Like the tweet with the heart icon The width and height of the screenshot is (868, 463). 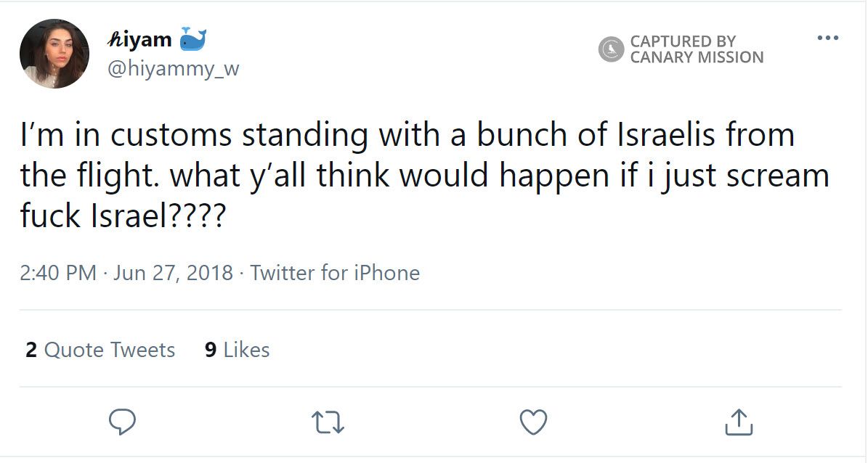(x=534, y=422)
